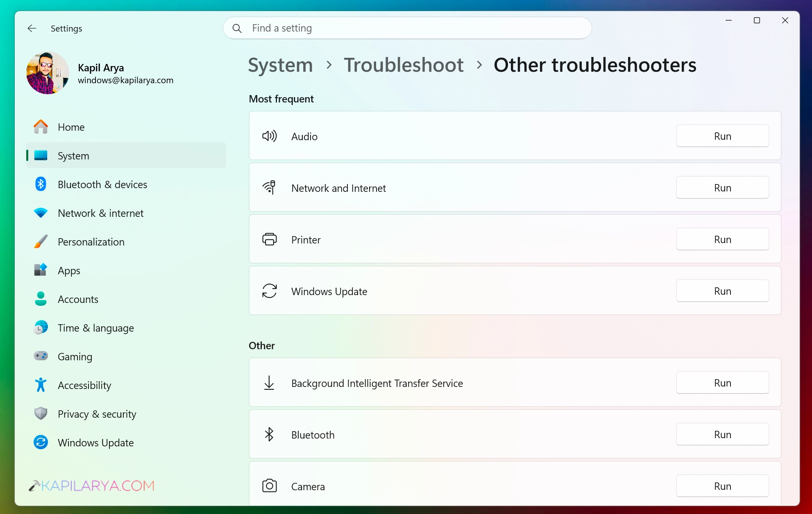Click the Find a setting search box
The width and height of the screenshot is (812, 514).
(x=407, y=28)
